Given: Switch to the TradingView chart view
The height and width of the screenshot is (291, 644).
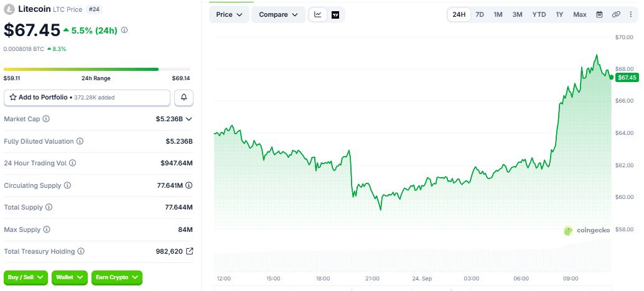Looking at the screenshot, I should [335, 15].
